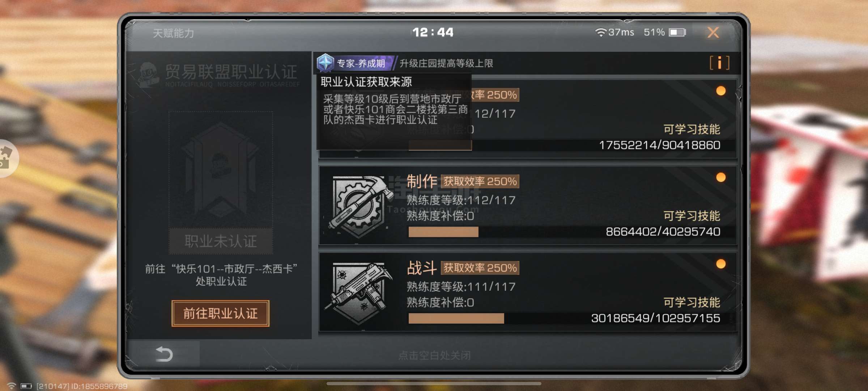Tap the trade alliance mascot logo
This screenshot has width=868, height=391.
(148, 75)
